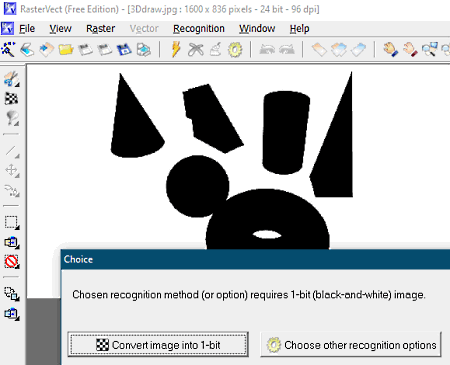This screenshot has width=450, height=365.
Task: Click the checkerboard 1-bit conversion sidebar icon
Action: (x=11, y=98)
